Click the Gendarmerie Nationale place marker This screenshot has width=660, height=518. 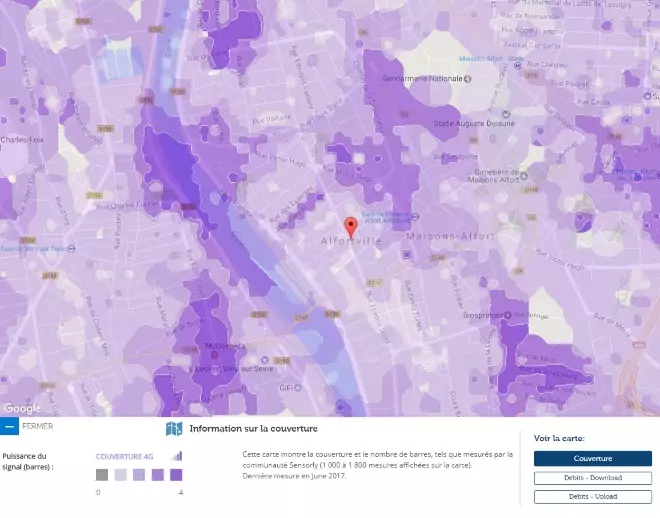467,79
